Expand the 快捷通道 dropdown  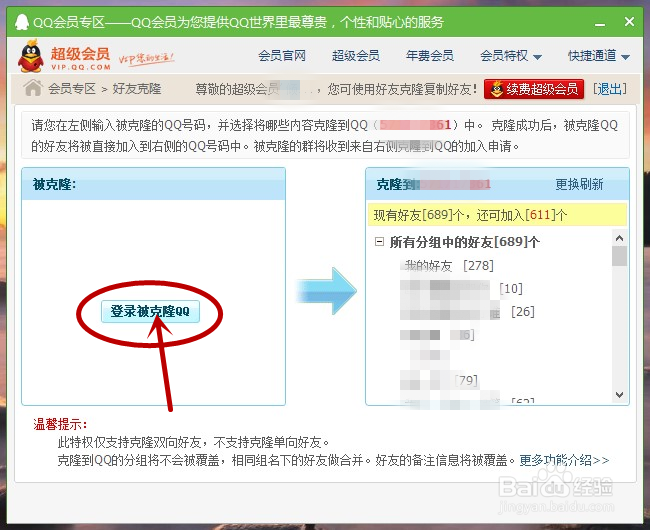click(x=599, y=56)
